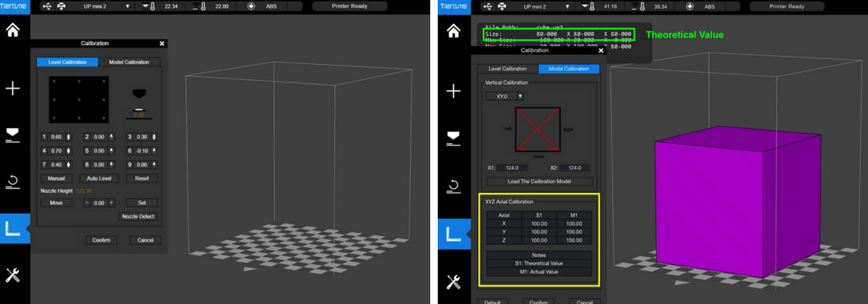
Task: Click the X1 input field showing 124.0
Action: 512,168
